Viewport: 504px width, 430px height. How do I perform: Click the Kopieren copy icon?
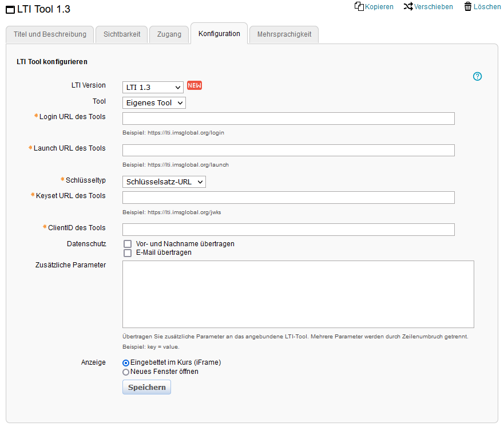click(x=359, y=7)
